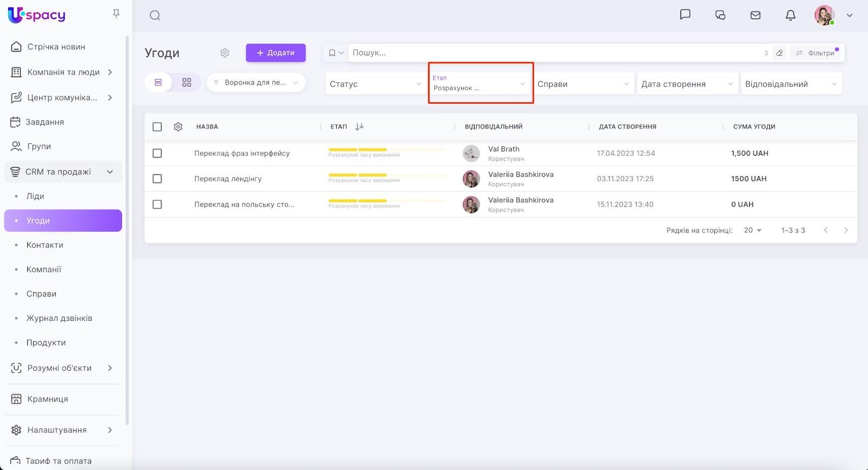Open the Статус filter dropdown

click(375, 84)
